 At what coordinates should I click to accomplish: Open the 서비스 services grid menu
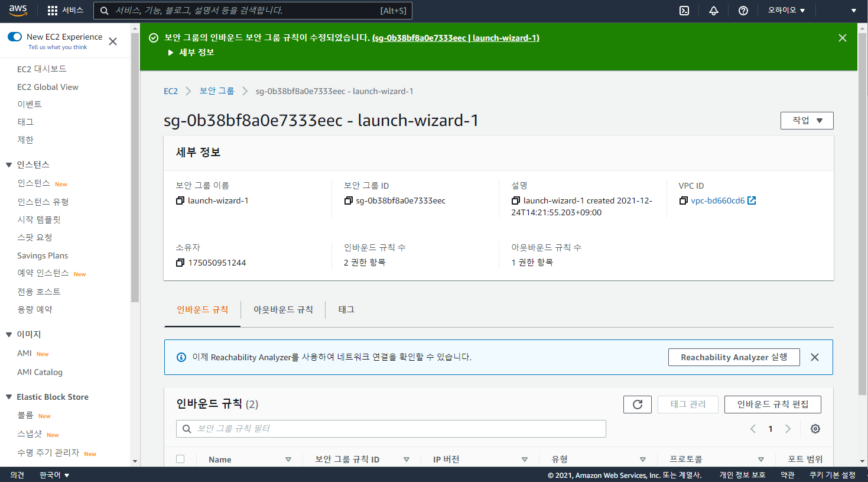point(66,11)
